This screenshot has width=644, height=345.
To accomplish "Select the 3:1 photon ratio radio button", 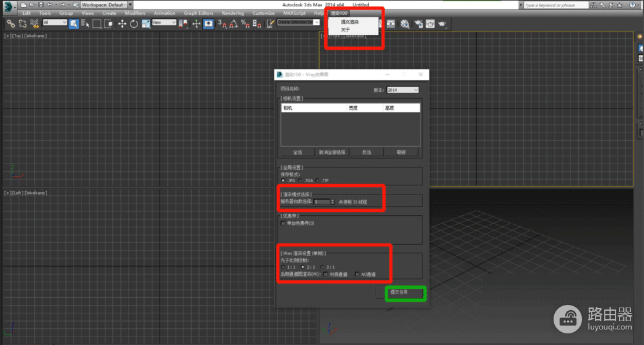I will [x=322, y=267].
